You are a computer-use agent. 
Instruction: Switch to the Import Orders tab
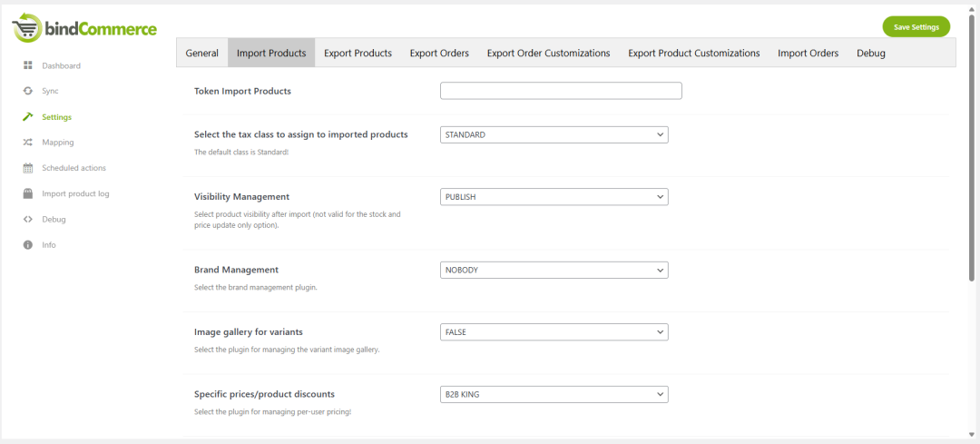tap(808, 54)
